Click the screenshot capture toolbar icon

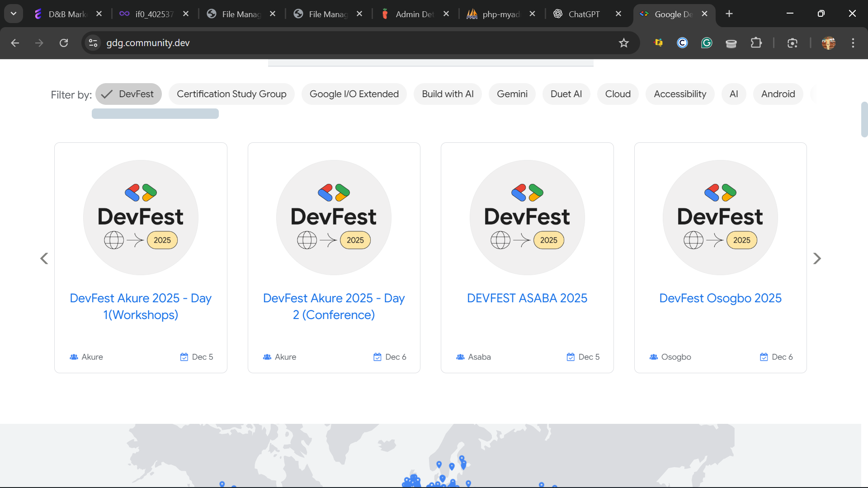(x=792, y=43)
